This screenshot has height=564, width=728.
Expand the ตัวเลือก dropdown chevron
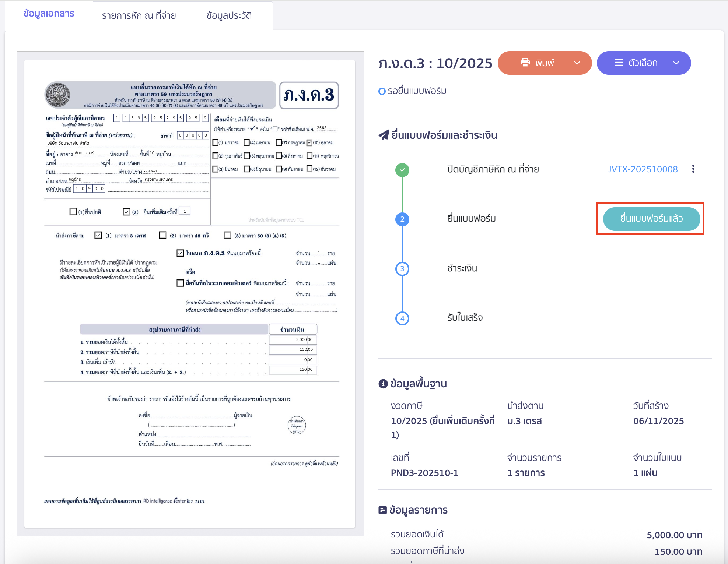point(676,63)
